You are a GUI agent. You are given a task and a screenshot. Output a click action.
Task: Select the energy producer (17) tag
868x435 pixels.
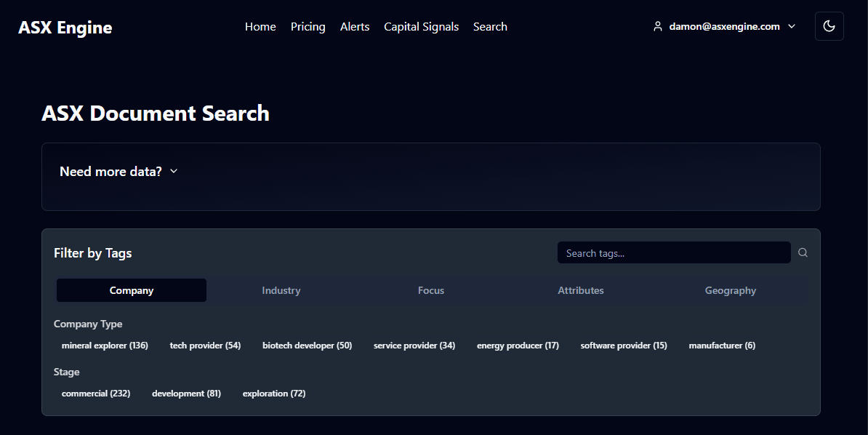click(x=518, y=346)
